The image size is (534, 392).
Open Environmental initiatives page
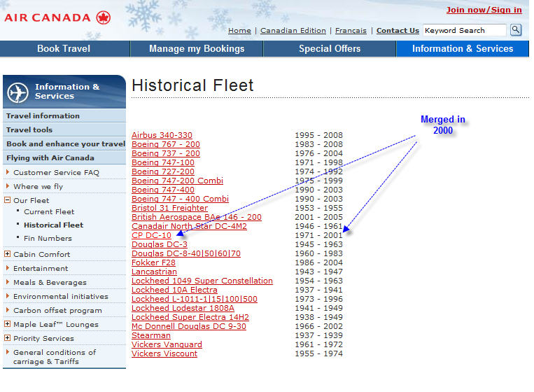pyautogui.click(x=61, y=296)
